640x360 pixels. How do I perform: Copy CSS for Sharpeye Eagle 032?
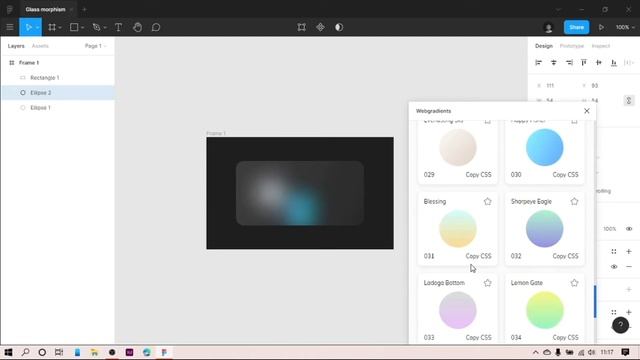click(565, 256)
